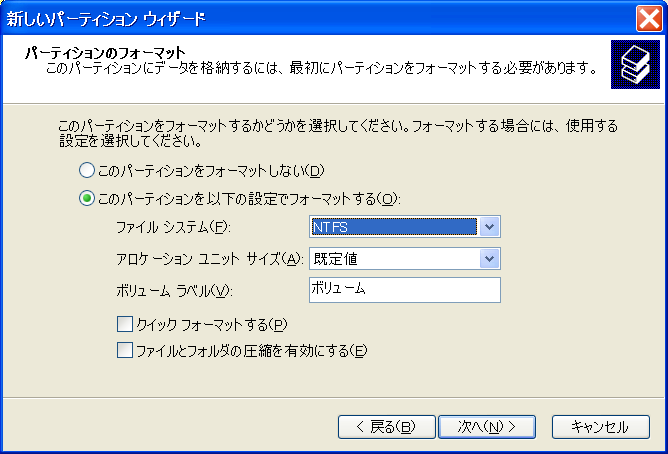Viewport: 668px width, 454px height.
Task: Click the アロケーション ユニット サイズ(A) label
Action: tap(210, 259)
